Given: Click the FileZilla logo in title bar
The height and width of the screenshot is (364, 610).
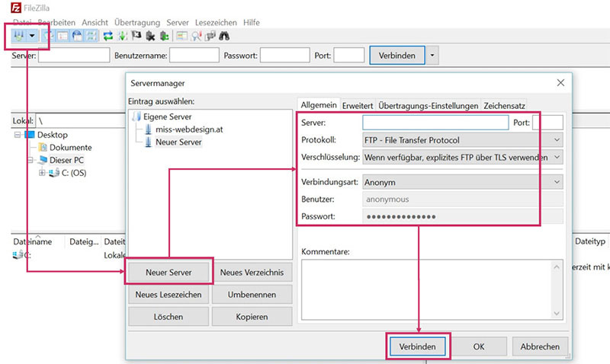Looking at the screenshot, I should coord(16,8).
